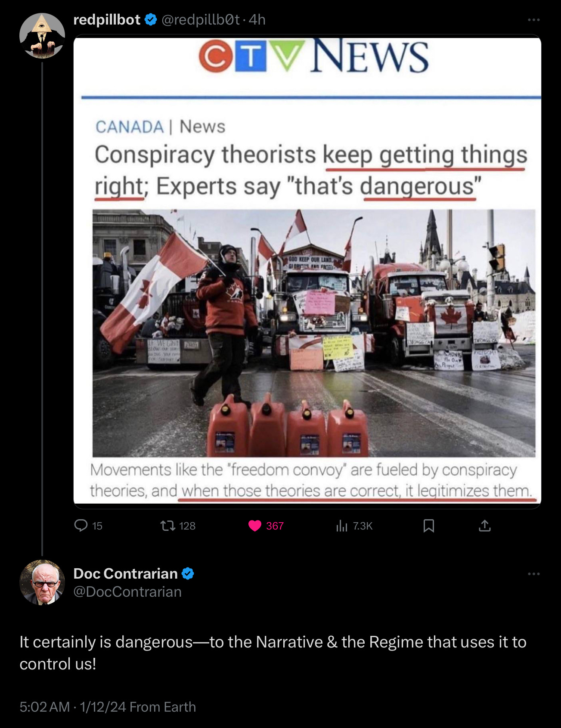The height and width of the screenshot is (728, 561).
Task: Click the verified badge beside Doc Contrarian
Action: tap(188, 573)
